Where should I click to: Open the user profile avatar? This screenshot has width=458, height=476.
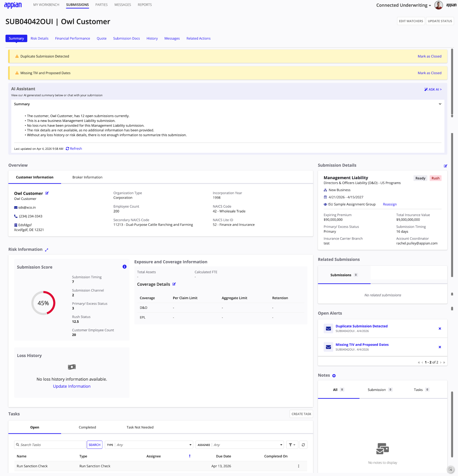(x=438, y=5)
